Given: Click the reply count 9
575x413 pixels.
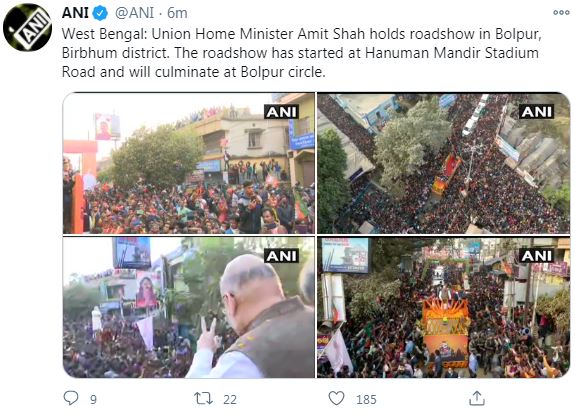Looking at the screenshot, I should tap(94, 399).
